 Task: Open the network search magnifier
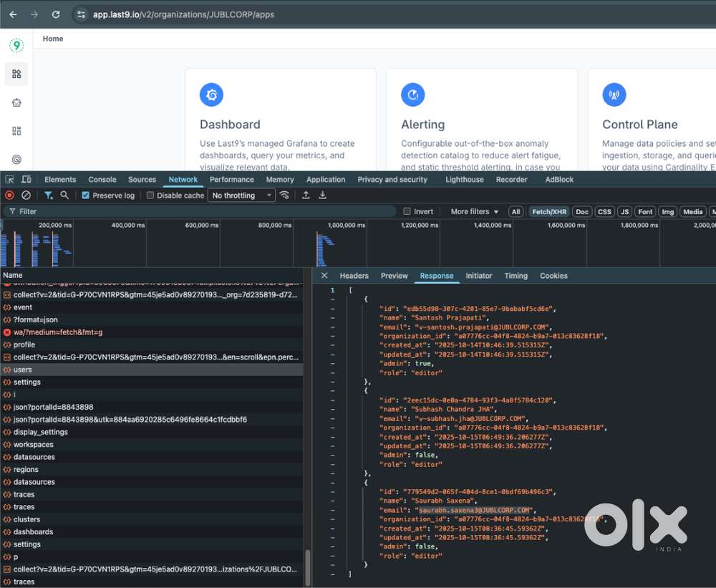tap(64, 196)
